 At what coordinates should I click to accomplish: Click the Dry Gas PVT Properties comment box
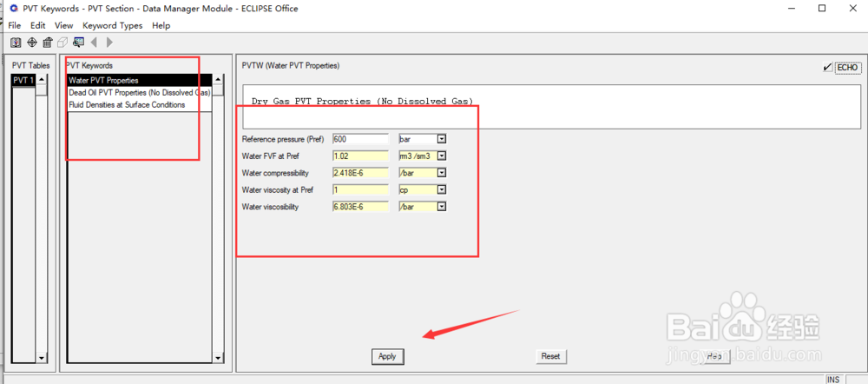point(551,106)
